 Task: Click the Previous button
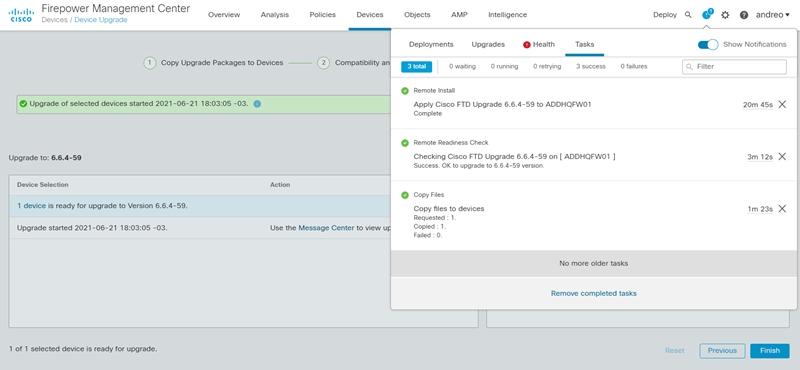point(722,351)
